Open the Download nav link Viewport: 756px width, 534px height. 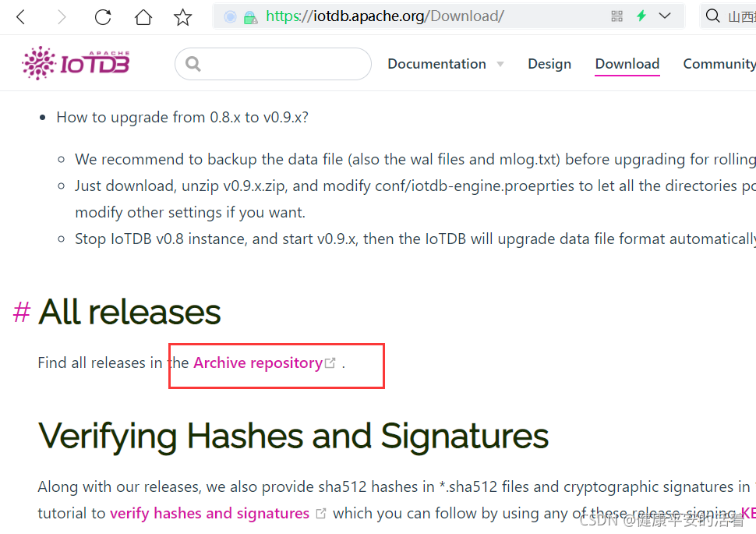627,64
